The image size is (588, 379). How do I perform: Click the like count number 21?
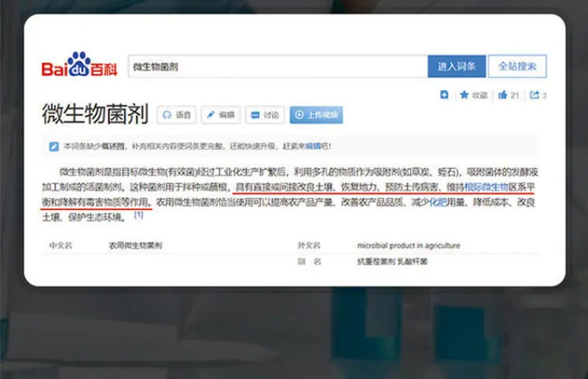tap(514, 95)
